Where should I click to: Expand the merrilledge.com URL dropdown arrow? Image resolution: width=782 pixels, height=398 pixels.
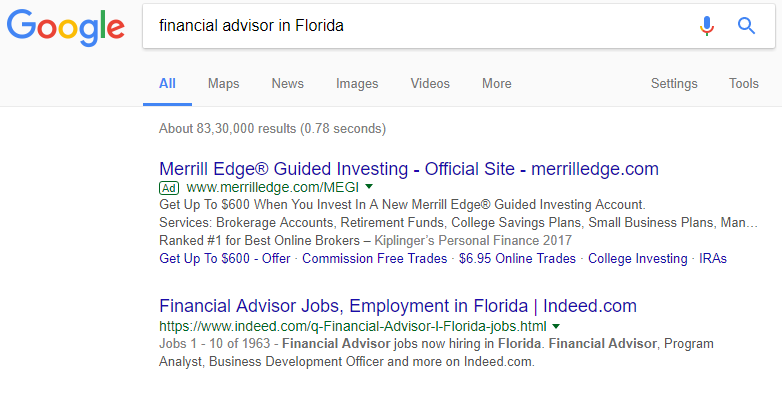pyautogui.click(x=369, y=187)
